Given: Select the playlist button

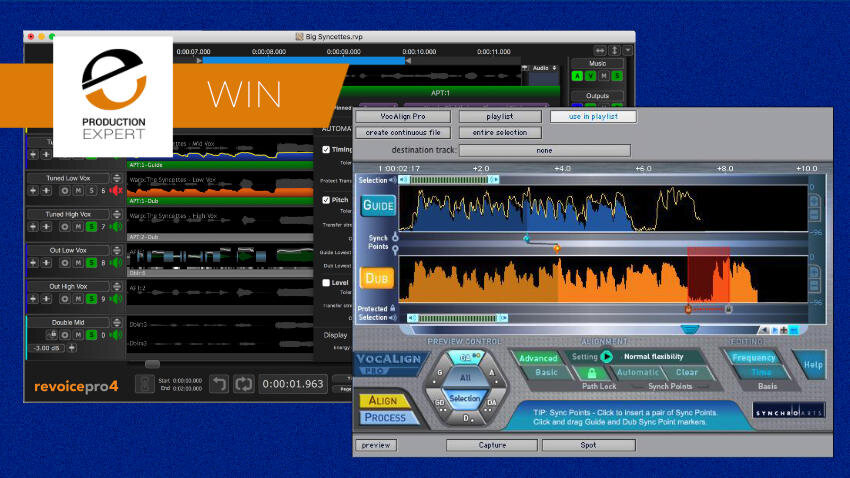Looking at the screenshot, I should click(500, 117).
